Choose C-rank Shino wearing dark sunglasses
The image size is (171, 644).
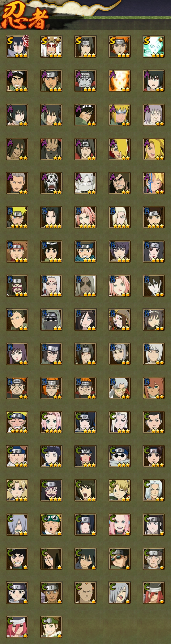coord(120,456)
